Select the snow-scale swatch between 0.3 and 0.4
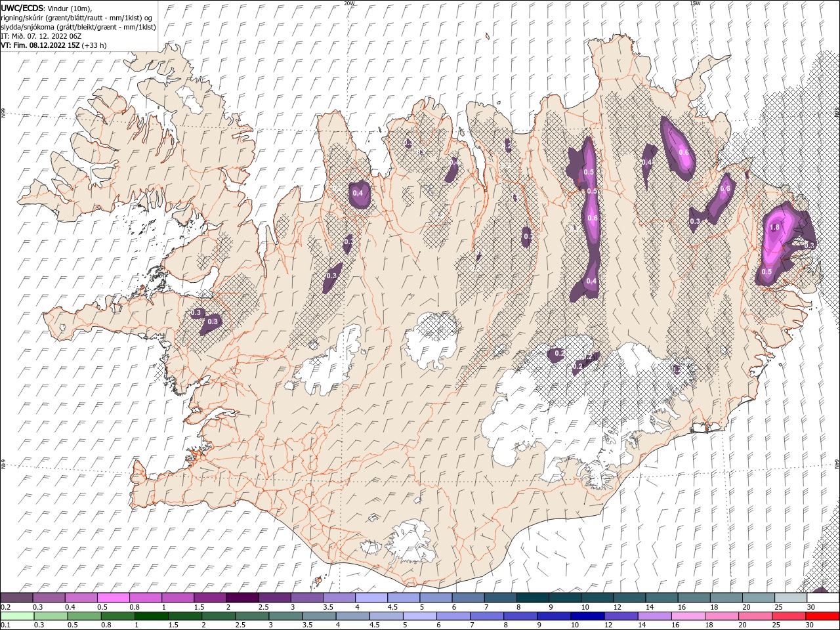Viewport: 840px width, 630px height. tap(49, 598)
